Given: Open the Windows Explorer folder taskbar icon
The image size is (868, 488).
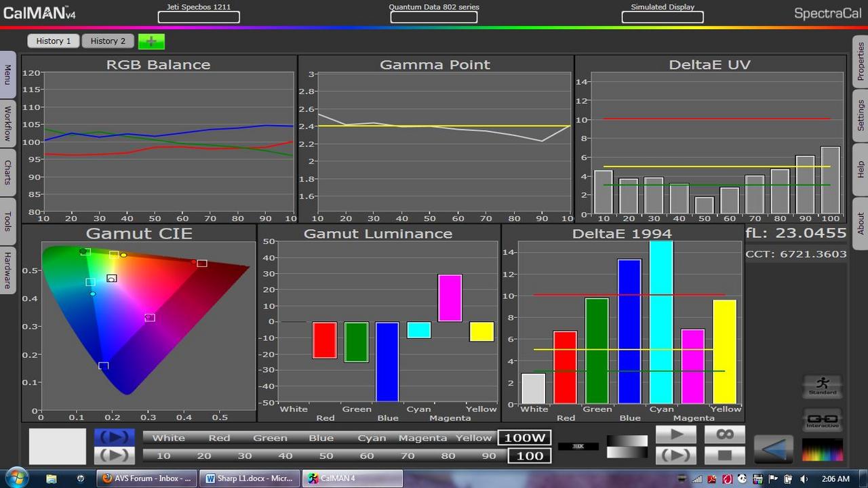Looking at the screenshot, I should (x=52, y=479).
